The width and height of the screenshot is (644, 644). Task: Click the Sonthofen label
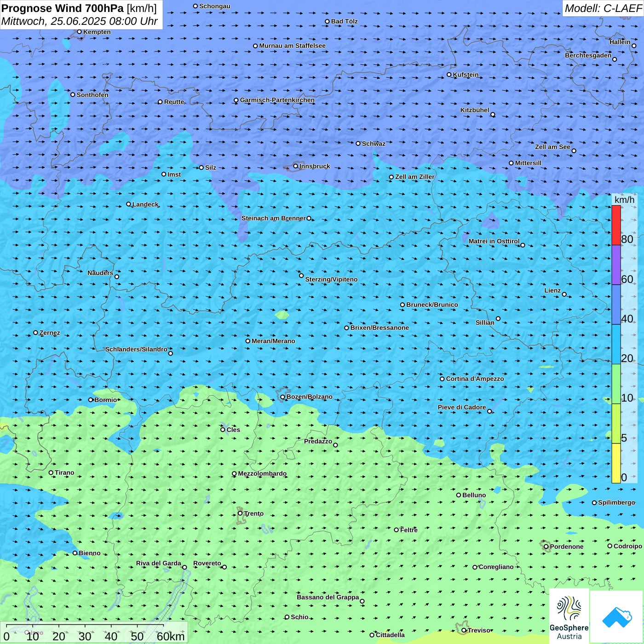pos(92,95)
